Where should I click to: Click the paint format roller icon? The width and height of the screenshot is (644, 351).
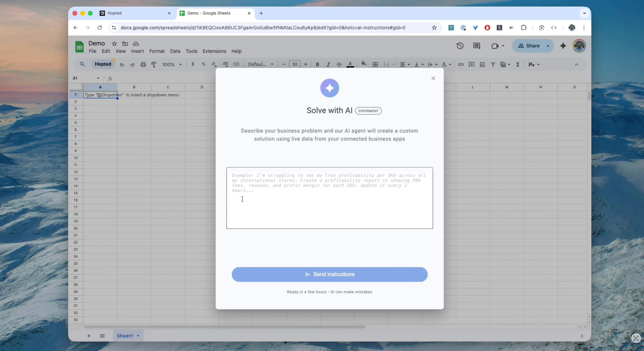click(154, 64)
